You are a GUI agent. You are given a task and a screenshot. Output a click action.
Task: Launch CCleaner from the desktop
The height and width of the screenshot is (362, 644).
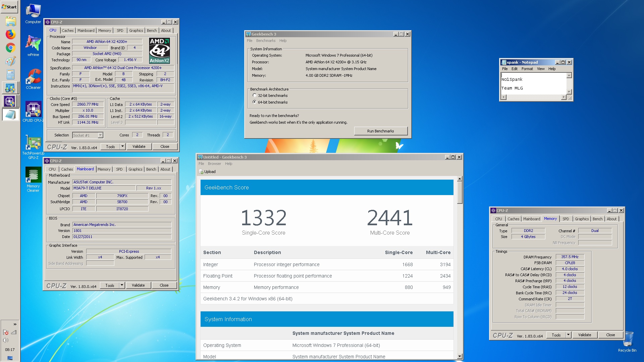coord(33,79)
